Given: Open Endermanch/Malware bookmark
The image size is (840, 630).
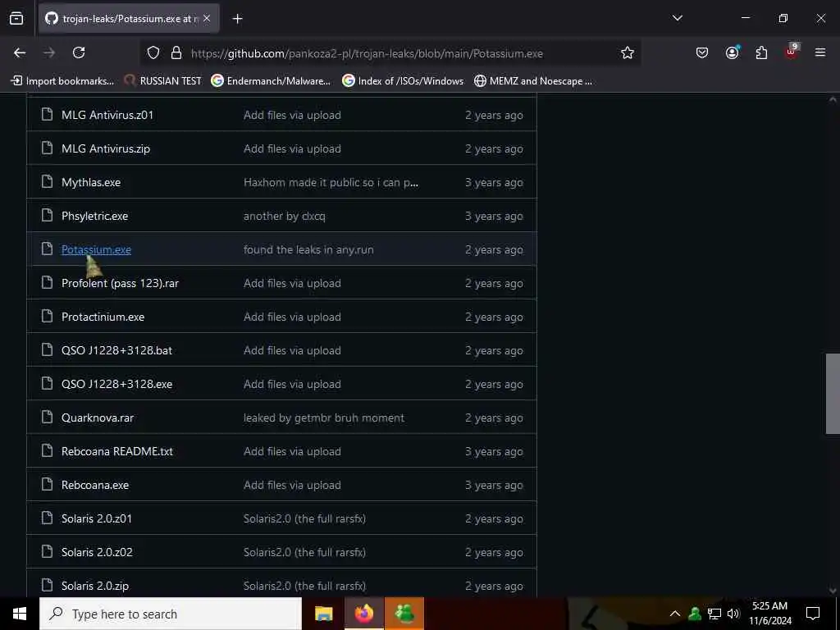Looking at the screenshot, I should [x=271, y=81].
